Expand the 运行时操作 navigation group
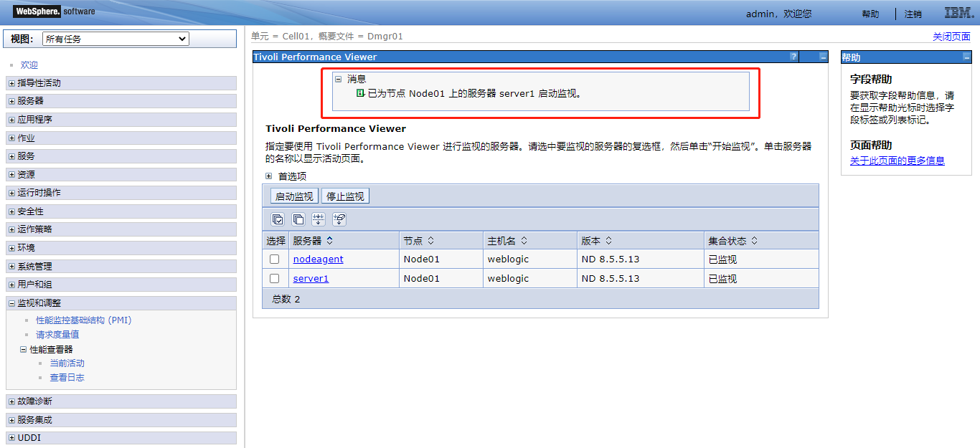Viewport: 980px width, 448px height. 11,193
